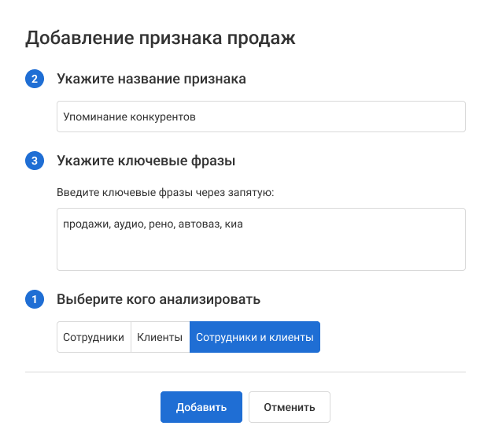Click the horizontal divider above the buttons
Image resolution: width=491 pixels, height=448 pixels.
pos(245,372)
